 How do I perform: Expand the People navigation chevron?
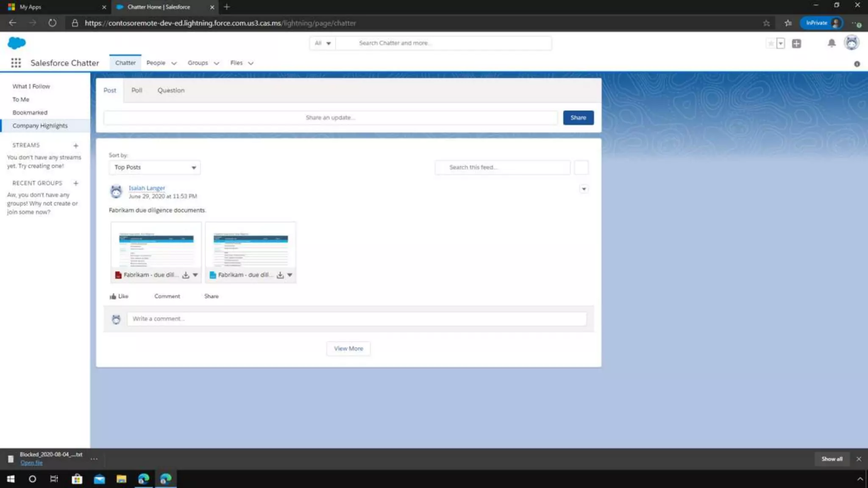point(174,63)
